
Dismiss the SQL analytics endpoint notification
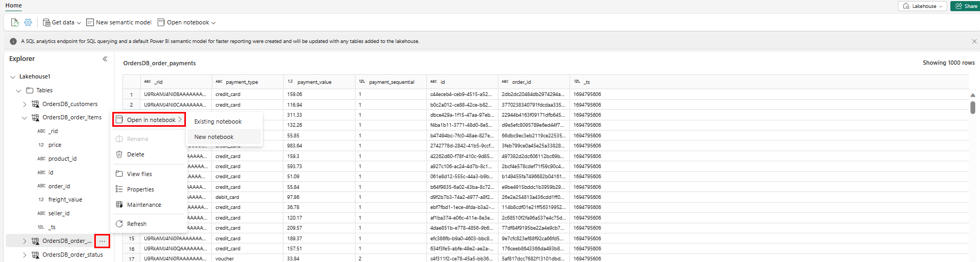point(974,41)
